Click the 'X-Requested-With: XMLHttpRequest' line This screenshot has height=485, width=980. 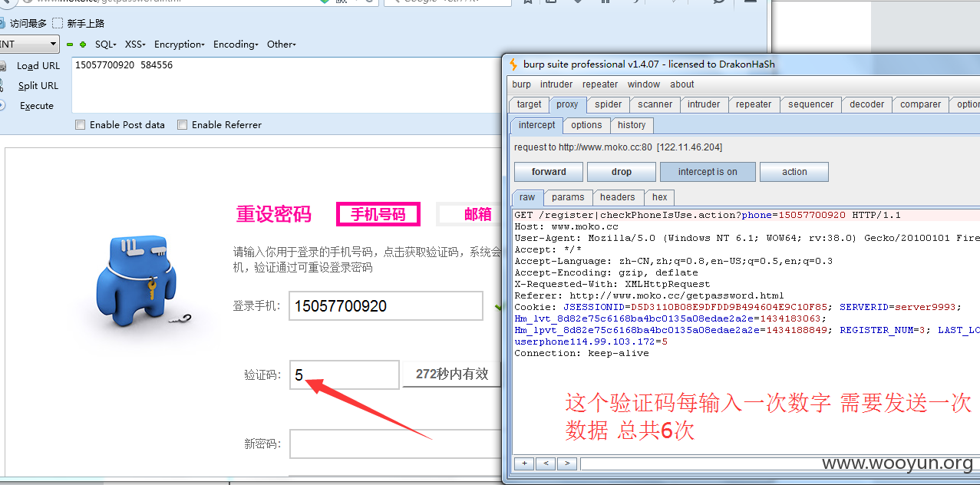point(612,285)
